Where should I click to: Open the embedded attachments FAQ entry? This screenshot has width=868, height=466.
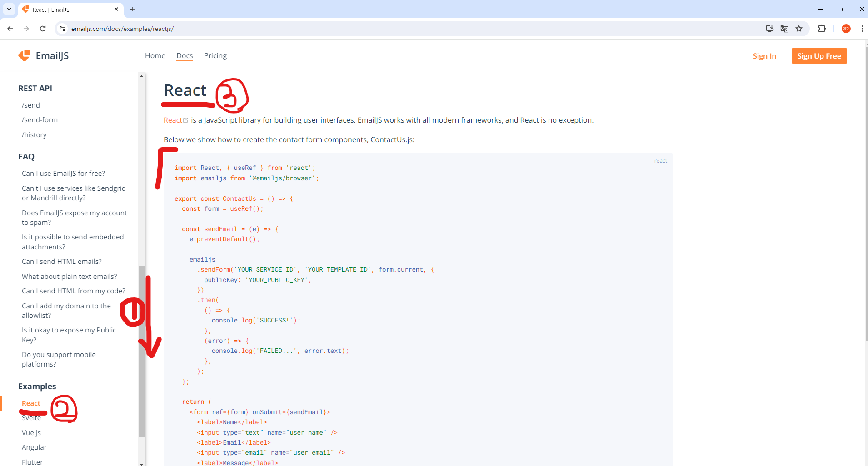point(73,242)
